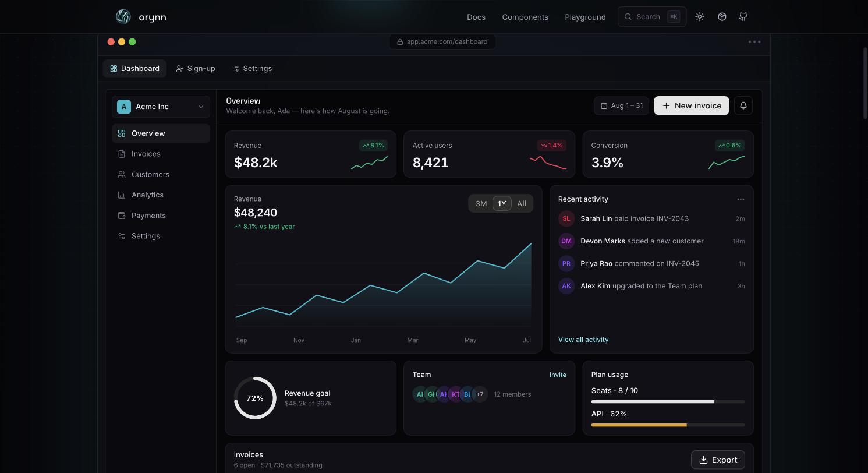
Task: Expand the Acme Inc workspace switcher
Action: point(161,107)
